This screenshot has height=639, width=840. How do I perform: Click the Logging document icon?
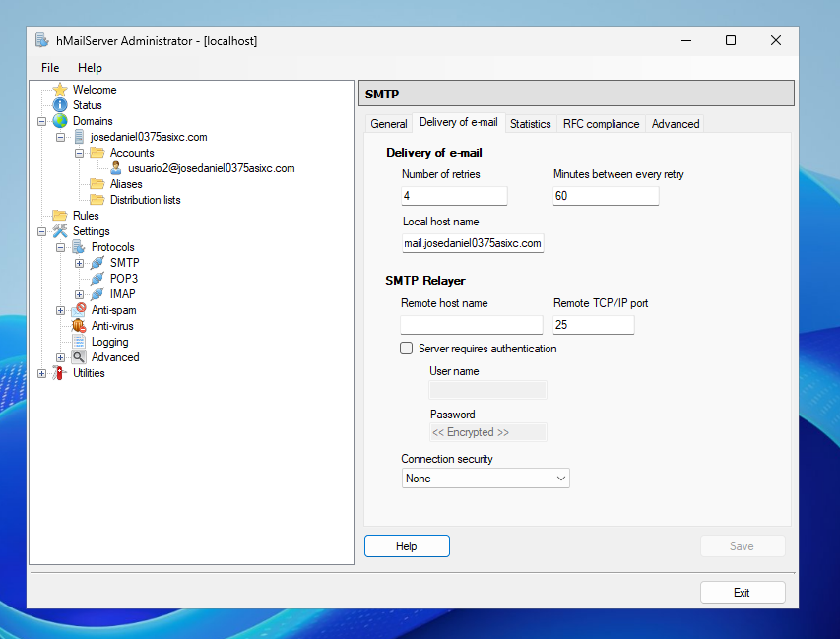79,342
